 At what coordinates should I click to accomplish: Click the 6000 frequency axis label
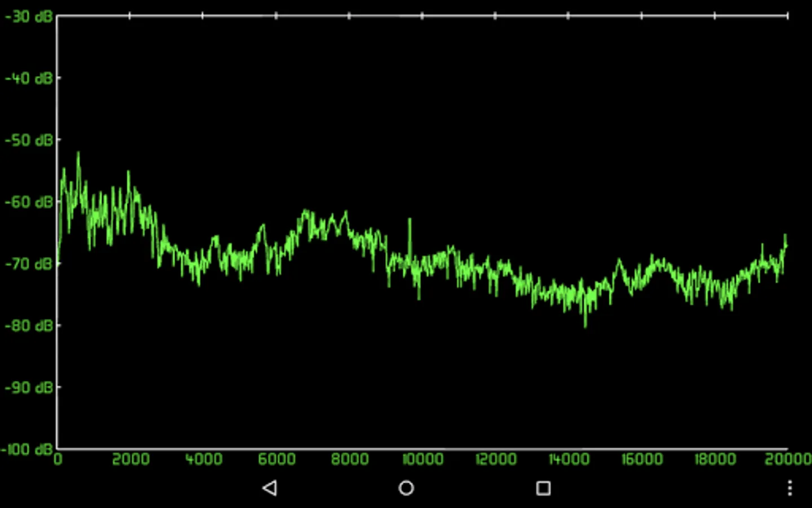(277, 459)
